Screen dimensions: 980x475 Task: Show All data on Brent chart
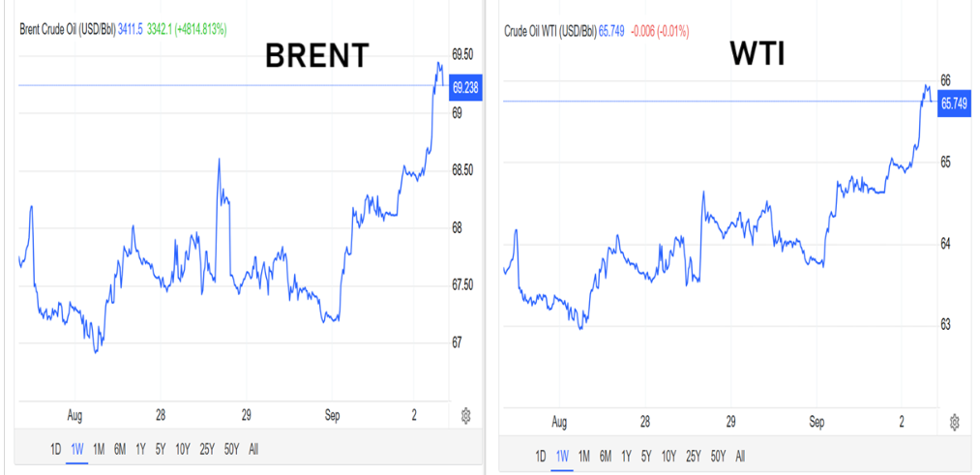[253, 449]
